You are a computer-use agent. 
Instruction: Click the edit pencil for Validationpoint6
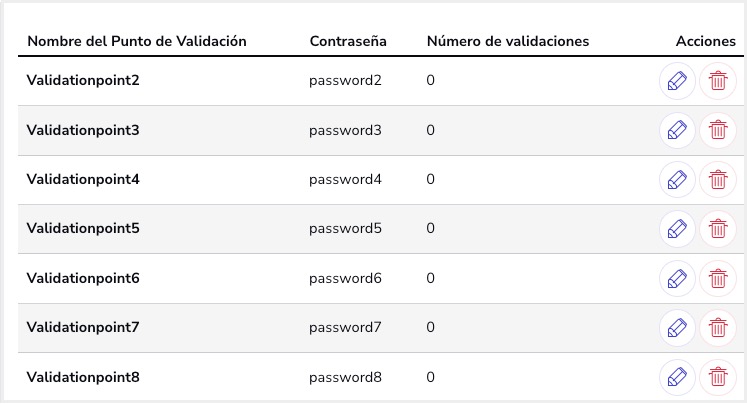pyautogui.click(x=677, y=279)
